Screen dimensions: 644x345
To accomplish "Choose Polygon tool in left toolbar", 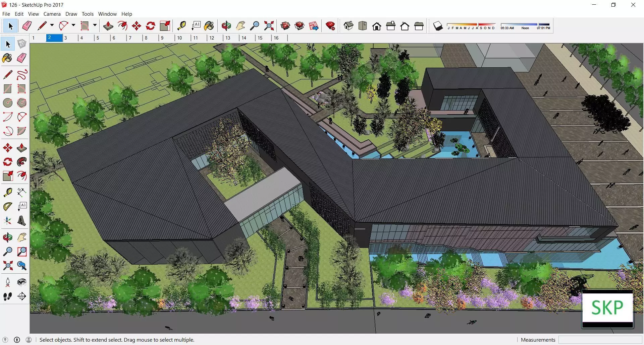I will tap(22, 102).
